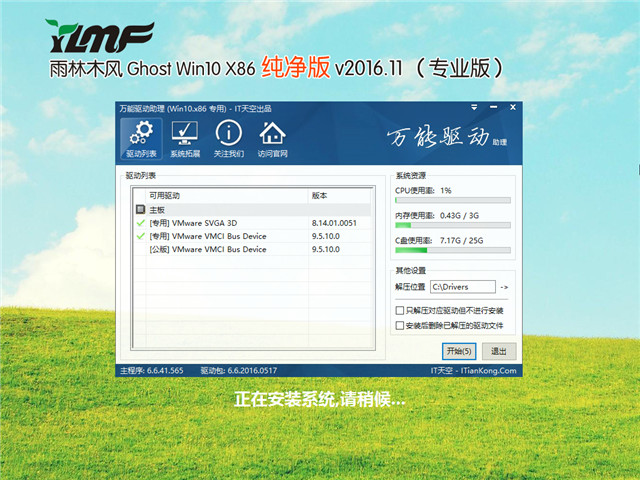Minimize the 万能驱动助理 window

pos(494,108)
